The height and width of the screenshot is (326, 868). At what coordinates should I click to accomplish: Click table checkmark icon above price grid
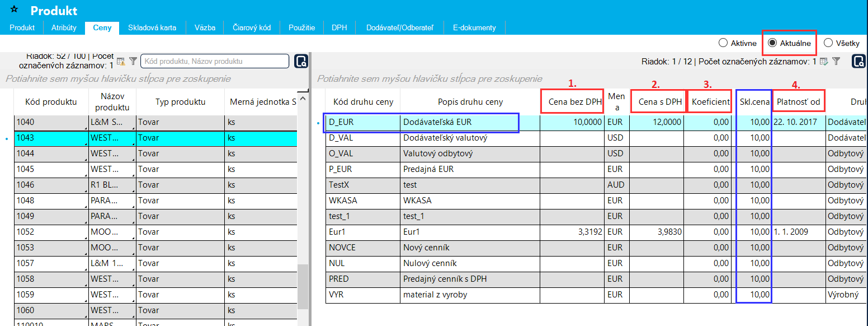[x=824, y=62]
